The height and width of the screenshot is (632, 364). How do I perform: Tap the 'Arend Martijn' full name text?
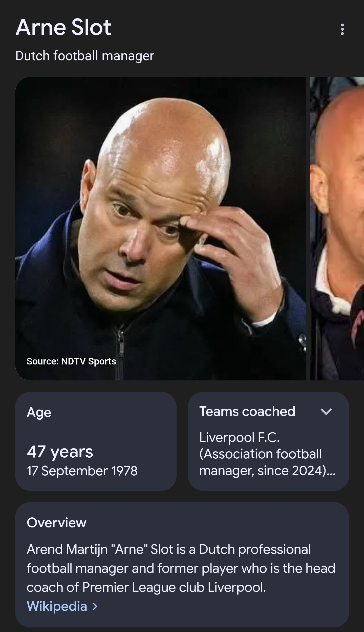[67, 549]
